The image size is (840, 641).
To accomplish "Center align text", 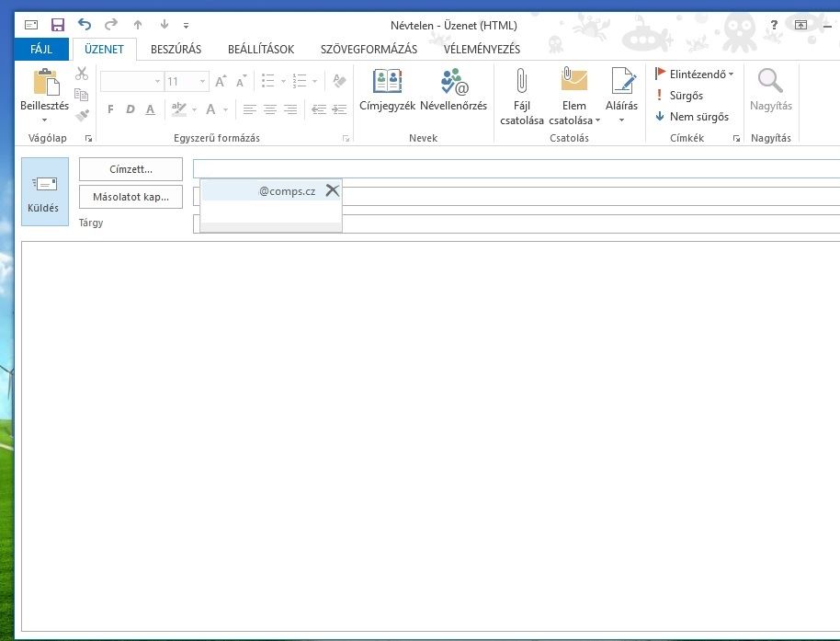I will tap(270, 109).
